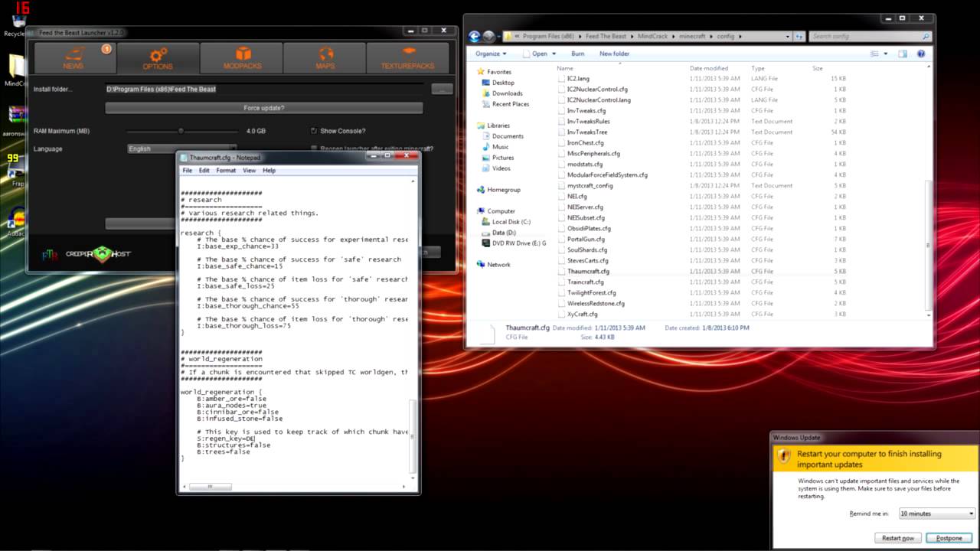Open the NEWS tab in FTB Launcher
Screen dimensions: 980x551
click(x=73, y=57)
